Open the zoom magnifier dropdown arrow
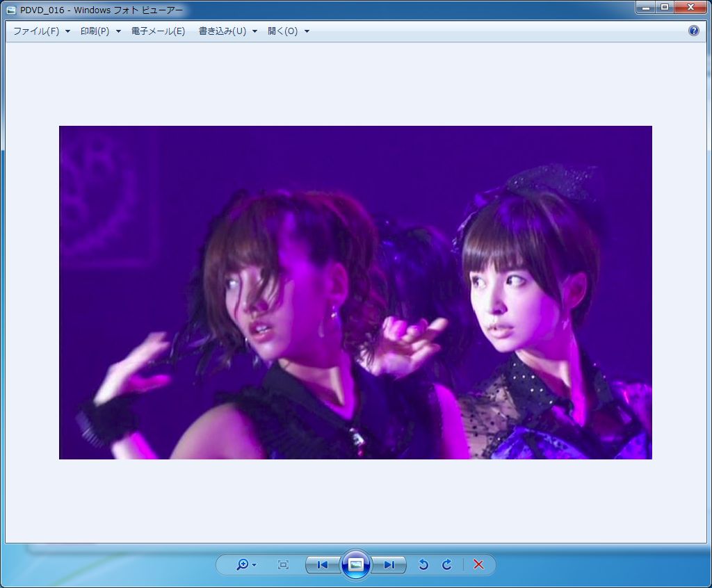The image size is (712, 588). coord(254,565)
